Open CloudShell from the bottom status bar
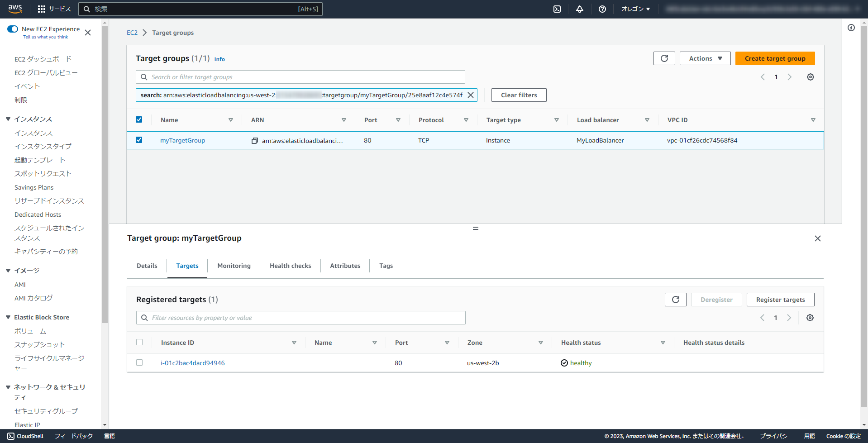Image resolution: width=868 pixels, height=443 pixels. tap(25, 436)
